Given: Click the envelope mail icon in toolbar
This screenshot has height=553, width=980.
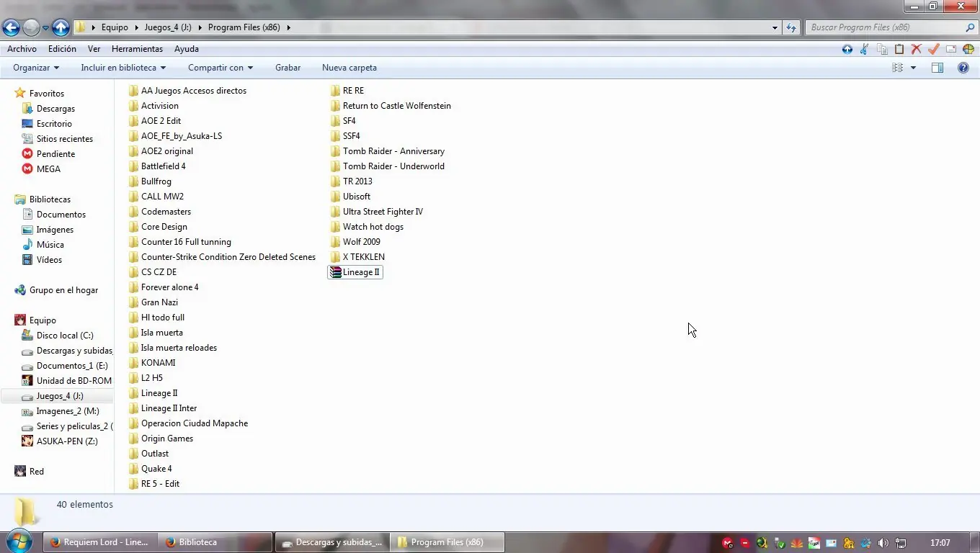Looking at the screenshot, I should [951, 49].
